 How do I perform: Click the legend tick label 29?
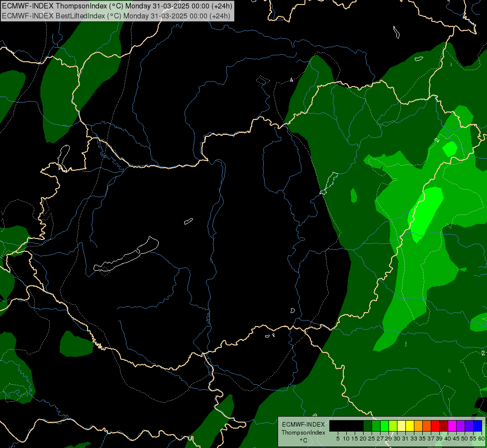click(389, 439)
